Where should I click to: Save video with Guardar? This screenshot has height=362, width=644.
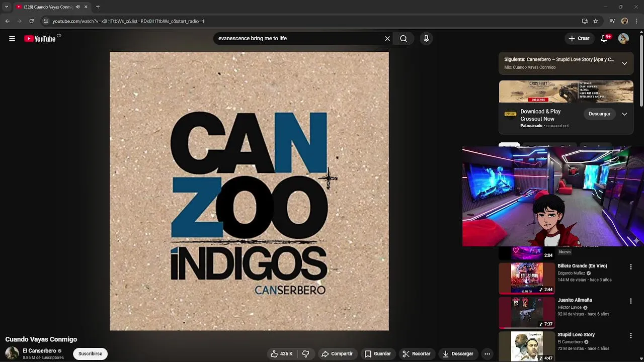pyautogui.click(x=378, y=354)
